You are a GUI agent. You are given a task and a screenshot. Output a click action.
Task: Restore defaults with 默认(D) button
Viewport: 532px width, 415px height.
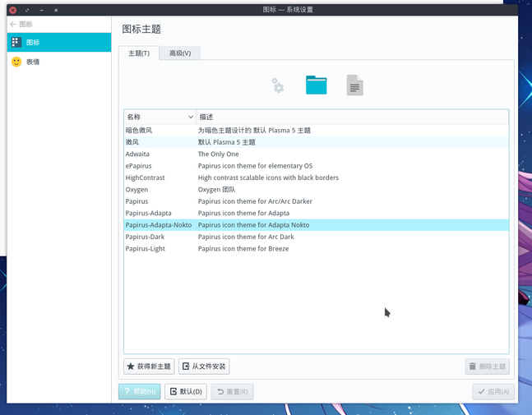(186, 392)
